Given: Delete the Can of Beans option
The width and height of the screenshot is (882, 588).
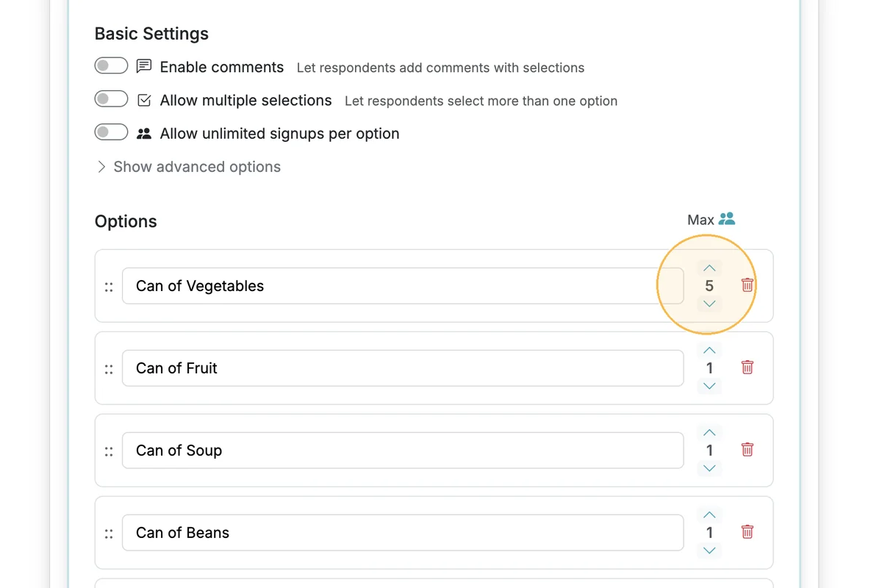Looking at the screenshot, I should click(747, 532).
